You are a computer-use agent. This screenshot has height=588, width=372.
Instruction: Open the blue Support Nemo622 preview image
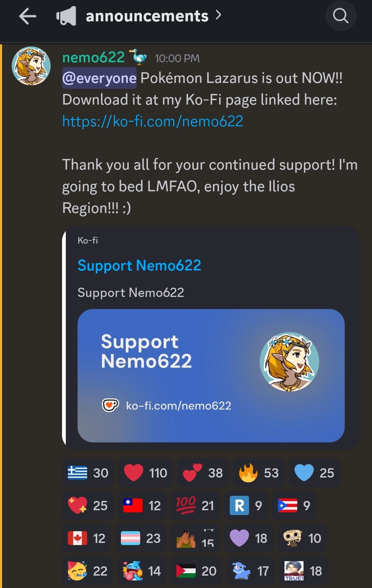pyautogui.click(x=211, y=375)
